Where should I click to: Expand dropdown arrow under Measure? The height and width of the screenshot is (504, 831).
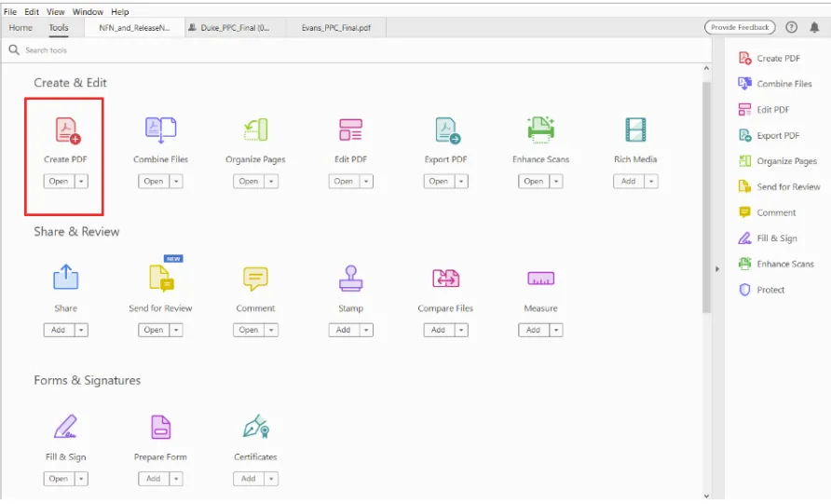556,330
